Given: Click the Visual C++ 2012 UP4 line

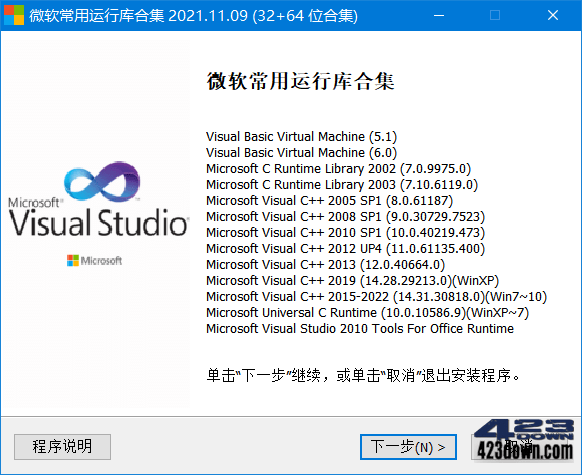Looking at the screenshot, I should [346, 248].
